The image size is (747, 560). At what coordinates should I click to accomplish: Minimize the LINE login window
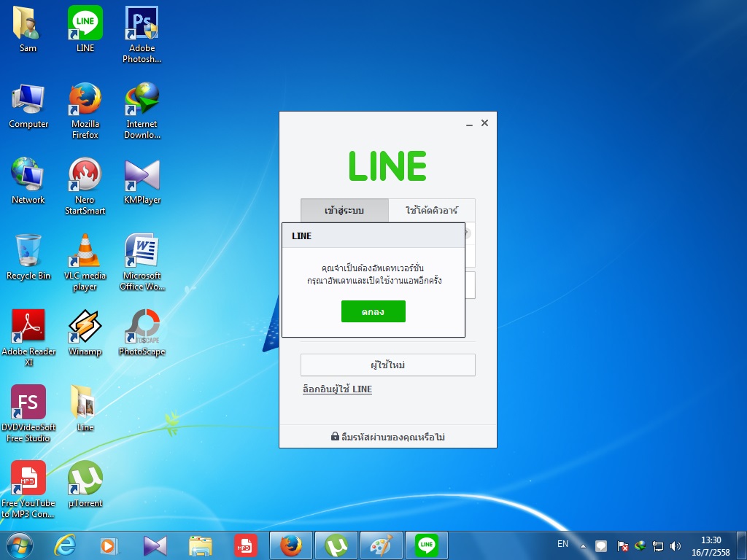[x=469, y=123]
